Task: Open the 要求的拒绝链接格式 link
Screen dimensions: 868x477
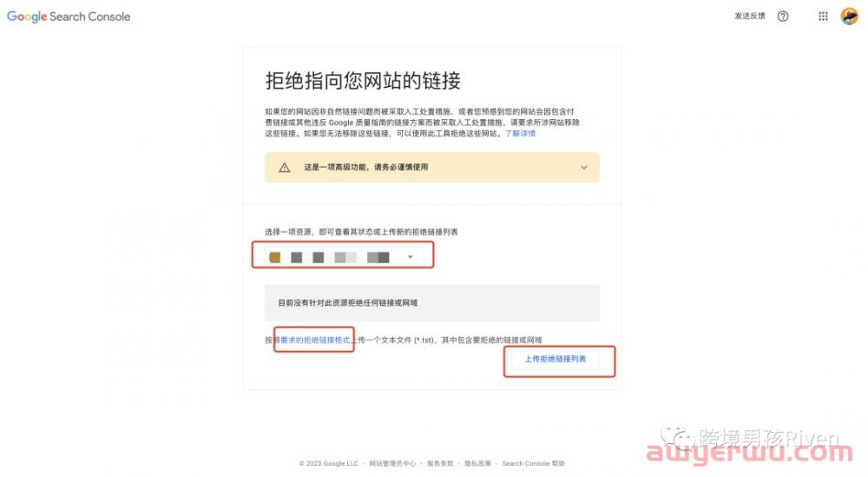Action: click(315, 341)
